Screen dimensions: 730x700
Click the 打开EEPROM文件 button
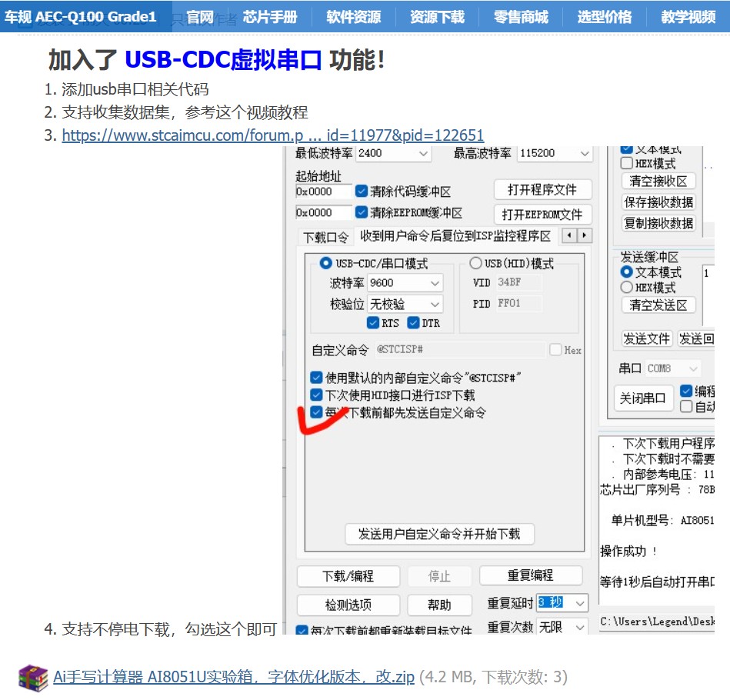click(x=543, y=215)
